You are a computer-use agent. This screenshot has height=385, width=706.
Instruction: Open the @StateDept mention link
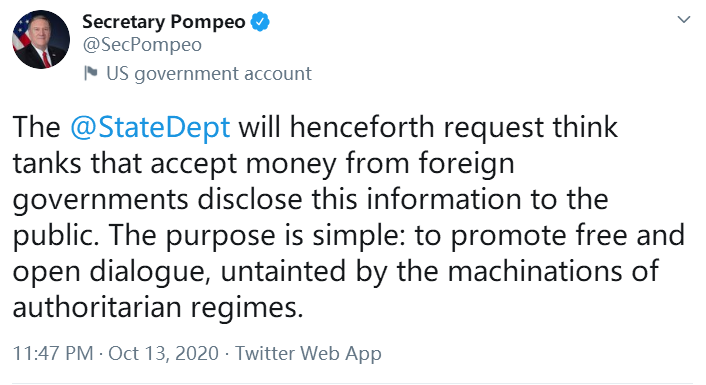[x=150, y=127]
